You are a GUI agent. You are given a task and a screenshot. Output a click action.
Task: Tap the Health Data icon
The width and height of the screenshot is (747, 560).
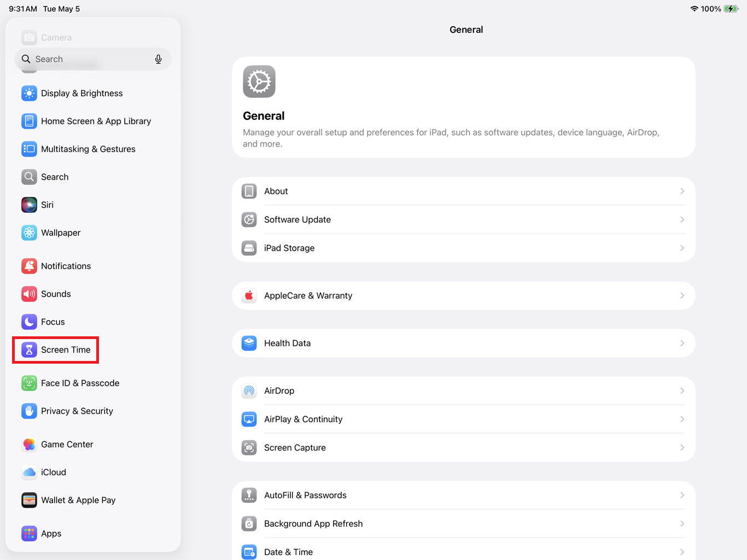coord(249,343)
